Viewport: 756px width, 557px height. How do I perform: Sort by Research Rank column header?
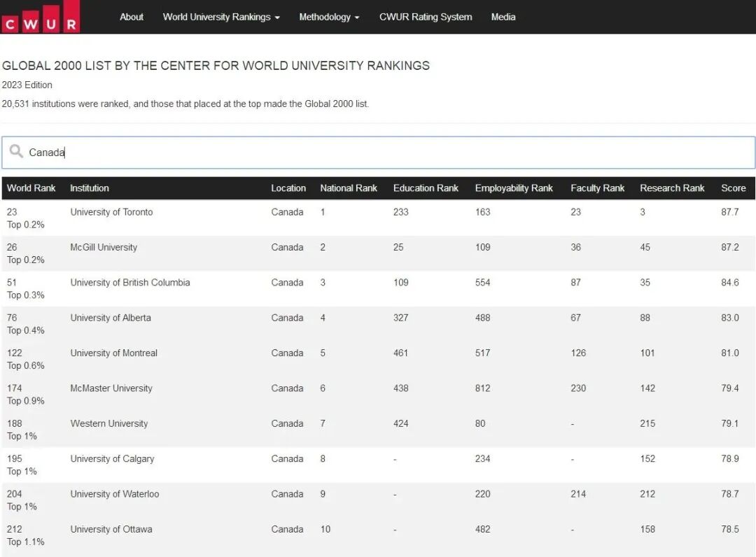click(672, 188)
